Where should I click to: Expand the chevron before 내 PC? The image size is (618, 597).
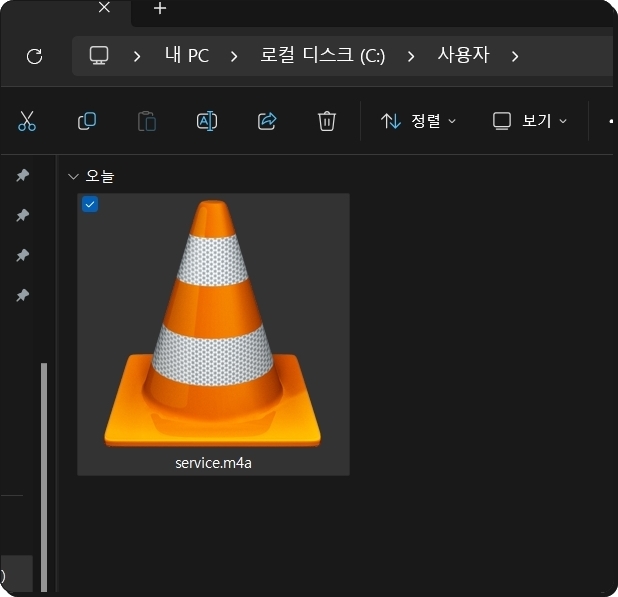click(x=137, y=57)
